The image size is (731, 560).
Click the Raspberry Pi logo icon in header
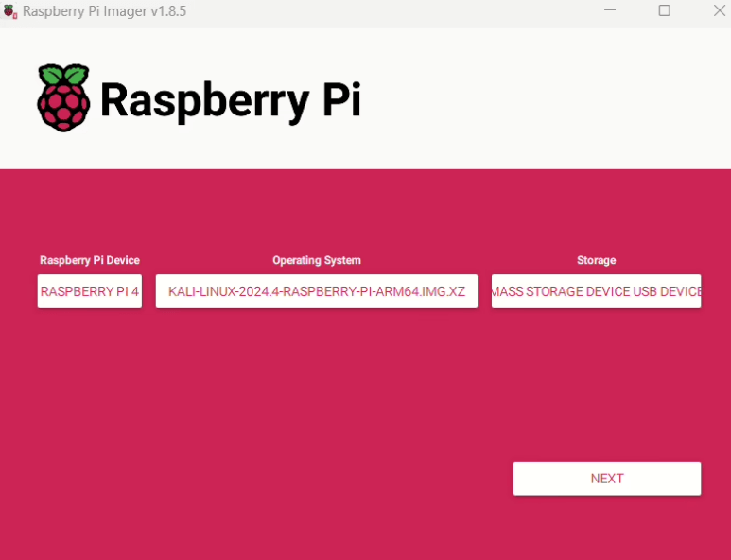63,98
